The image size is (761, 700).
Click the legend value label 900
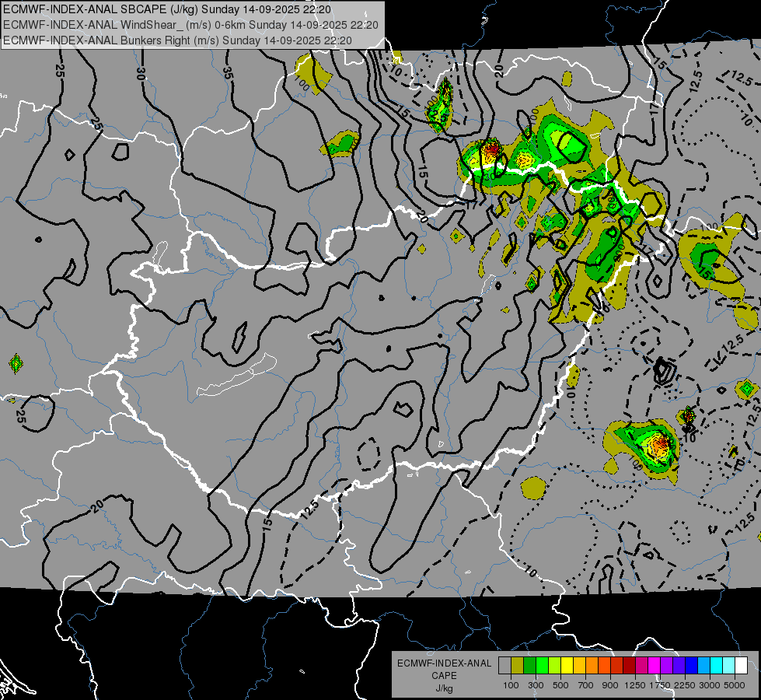click(610, 685)
